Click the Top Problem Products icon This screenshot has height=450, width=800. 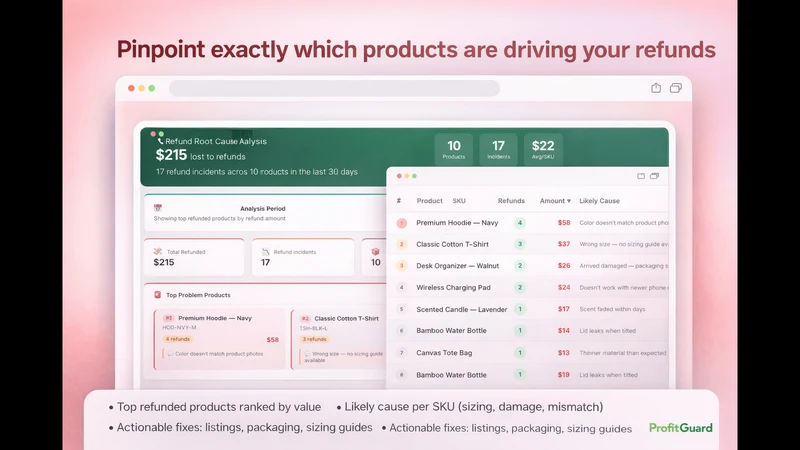[158, 294]
